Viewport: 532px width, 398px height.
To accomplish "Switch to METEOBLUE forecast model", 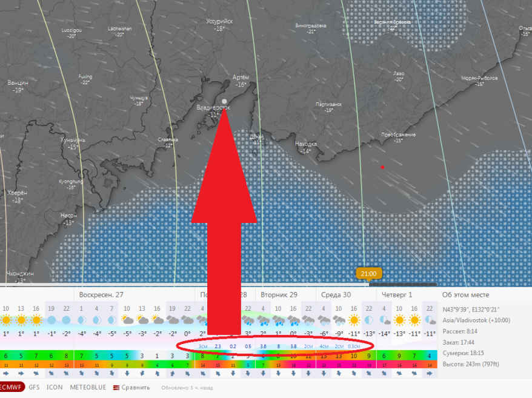I will coord(88,387).
